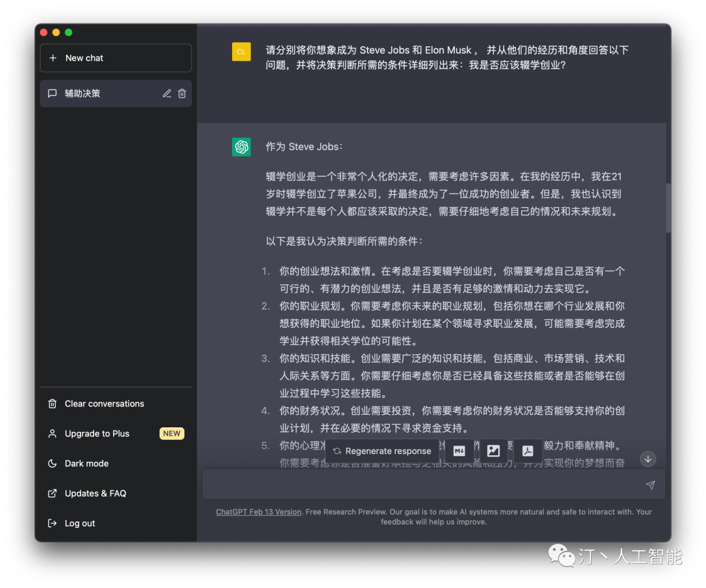Click the text '作为 Steve Jobs:'
This screenshot has width=706, height=588.
tap(305, 146)
